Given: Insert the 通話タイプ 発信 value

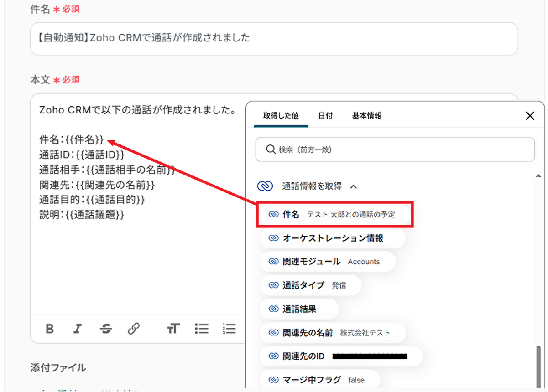Looking at the screenshot, I should coord(310,285).
